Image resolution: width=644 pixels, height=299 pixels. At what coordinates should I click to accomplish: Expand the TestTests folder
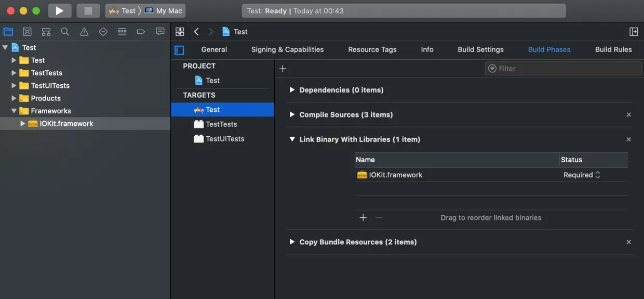pyautogui.click(x=14, y=73)
